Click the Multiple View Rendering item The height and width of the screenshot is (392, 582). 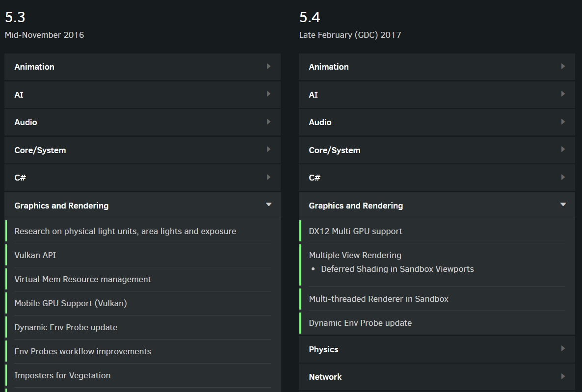tap(355, 255)
